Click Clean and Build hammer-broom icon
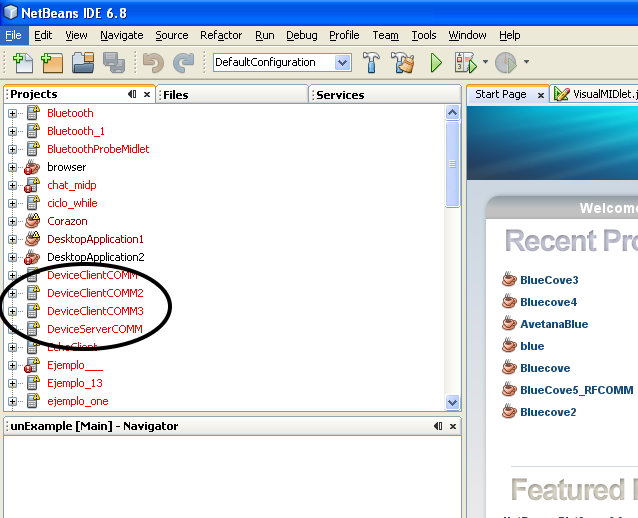638x518 pixels. click(403, 63)
